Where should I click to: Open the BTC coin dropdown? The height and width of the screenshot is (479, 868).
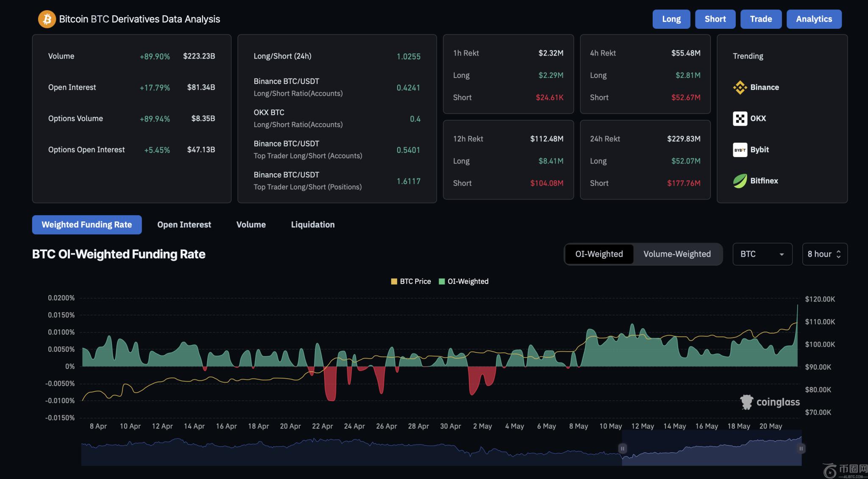[x=762, y=254]
